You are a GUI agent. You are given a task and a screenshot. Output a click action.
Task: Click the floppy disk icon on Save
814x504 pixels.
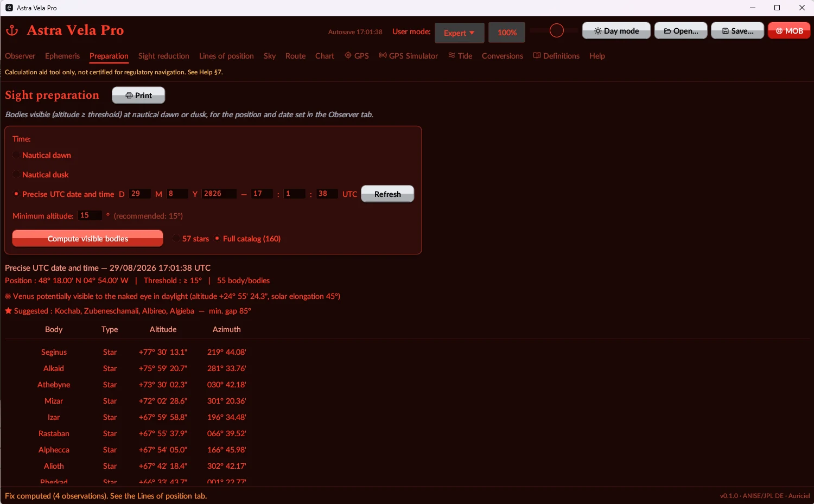click(x=725, y=31)
